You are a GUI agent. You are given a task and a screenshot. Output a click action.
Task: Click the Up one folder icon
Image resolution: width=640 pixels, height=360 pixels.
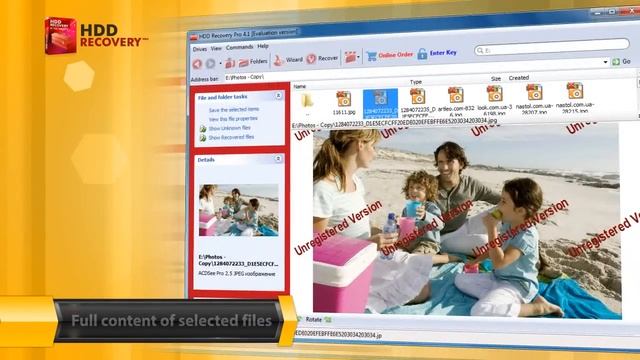tap(230, 63)
